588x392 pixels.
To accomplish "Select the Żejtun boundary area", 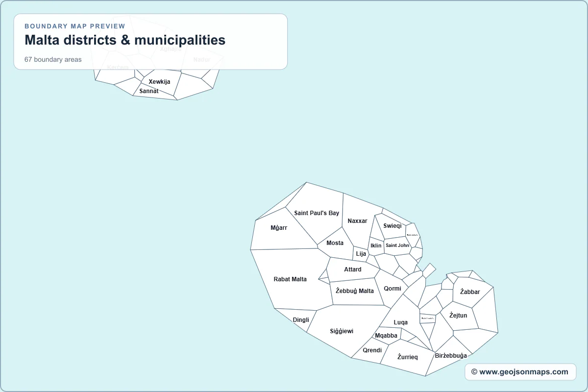I will pyautogui.click(x=458, y=316).
